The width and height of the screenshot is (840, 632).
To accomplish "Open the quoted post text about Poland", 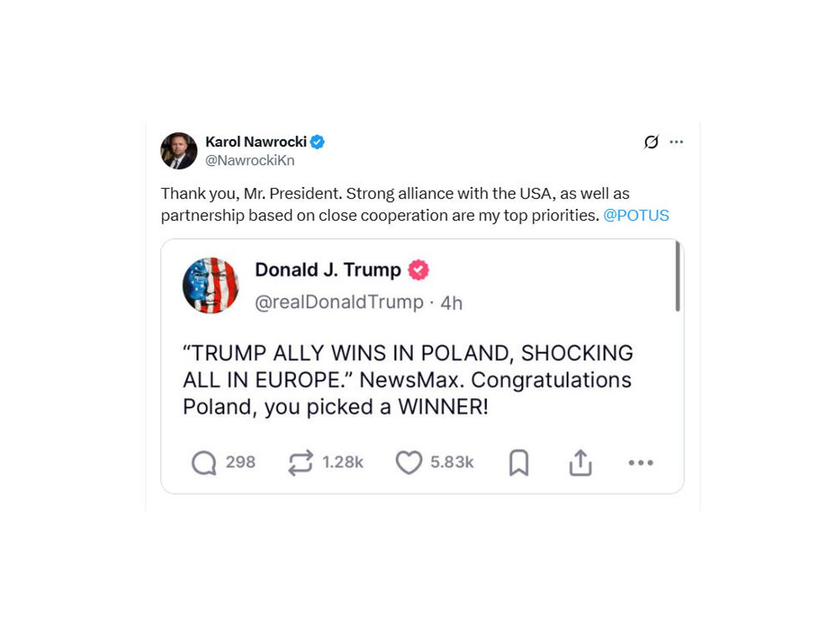I will click(x=408, y=380).
